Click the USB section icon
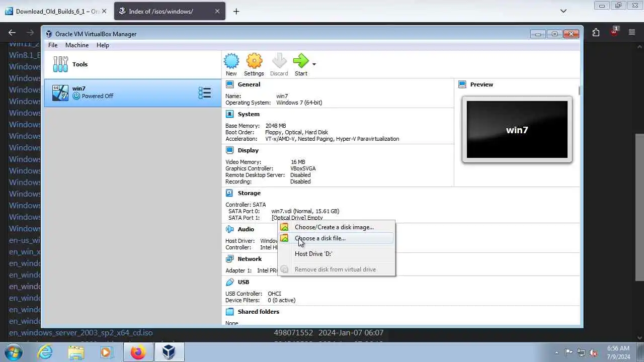The width and height of the screenshot is (644, 362). tap(230, 282)
